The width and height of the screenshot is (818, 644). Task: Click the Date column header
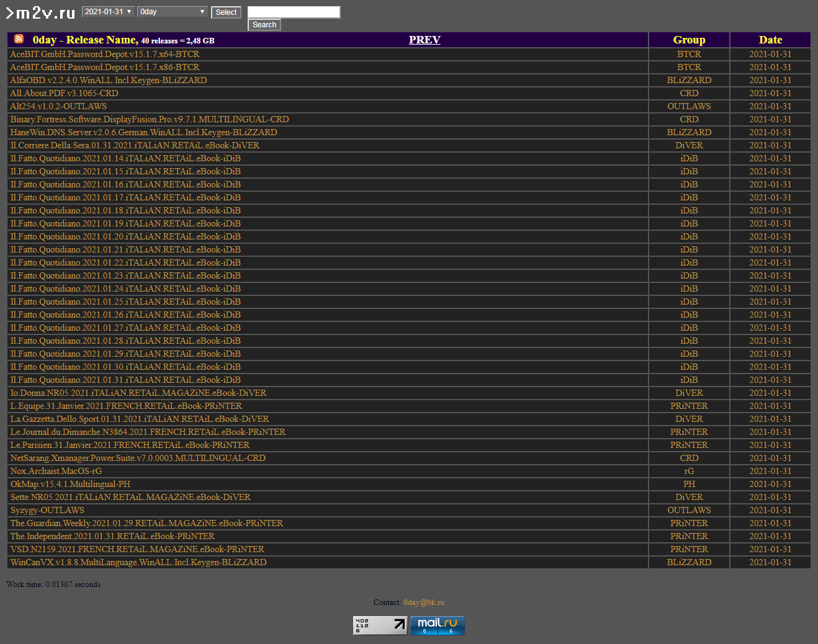[x=770, y=40]
